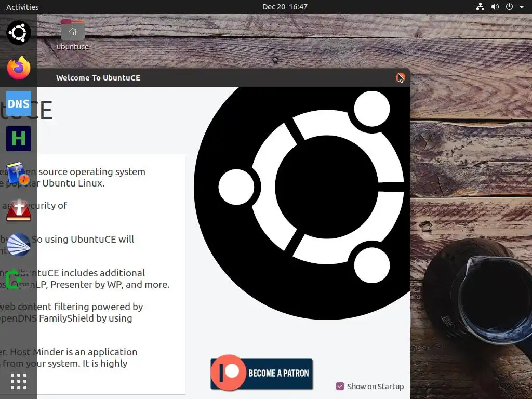Click the text 'So using UbuntuCE will'
Image resolution: width=532 pixels, height=399 pixels.
pos(83,239)
